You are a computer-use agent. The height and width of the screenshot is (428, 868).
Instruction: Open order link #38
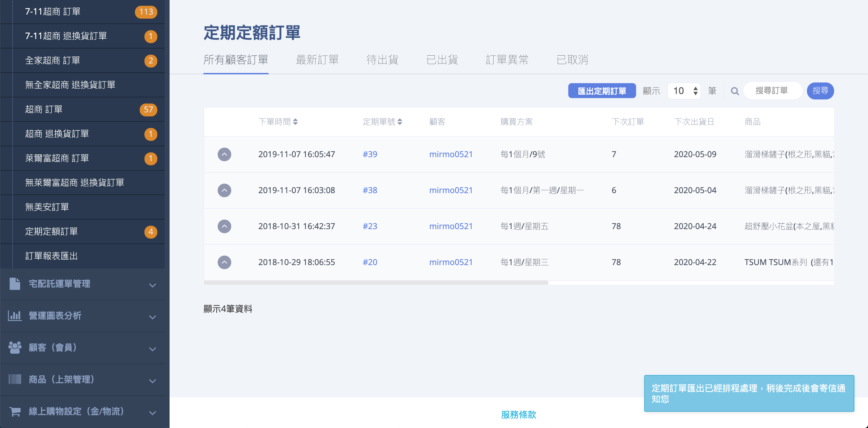click(370, 190)
